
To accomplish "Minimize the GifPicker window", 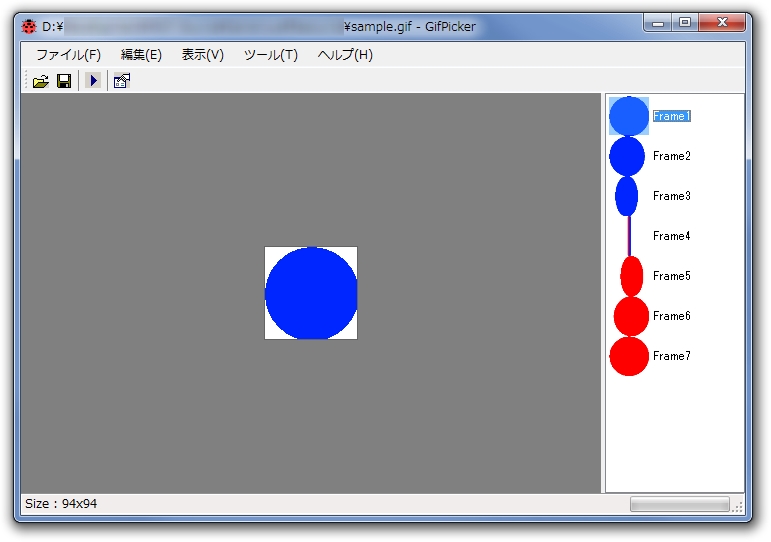I will pos(659,23).
